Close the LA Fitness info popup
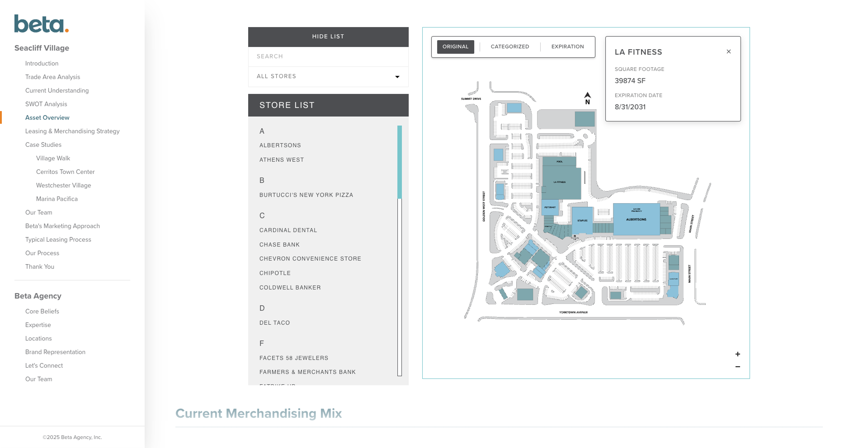Image resolution: width=868 pixels, height=448 pixels. point(729,51)
